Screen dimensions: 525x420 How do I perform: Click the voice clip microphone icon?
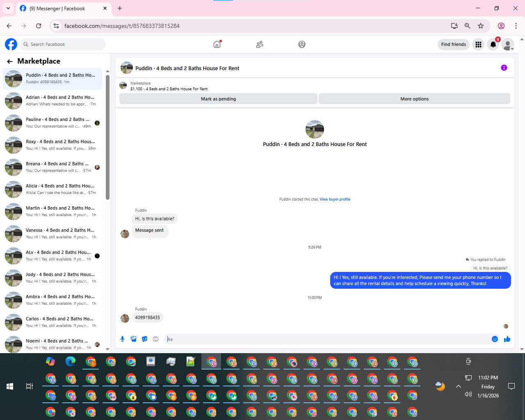(122, 339)
